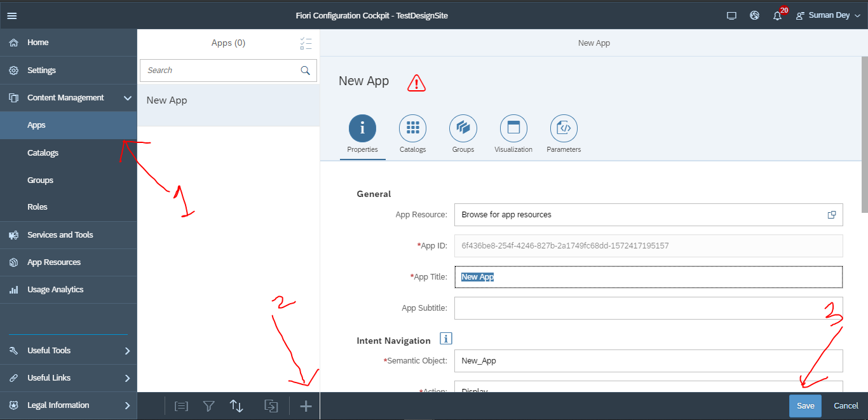Click the Save button
The image size is (868, 420).
tap(805, 406)
